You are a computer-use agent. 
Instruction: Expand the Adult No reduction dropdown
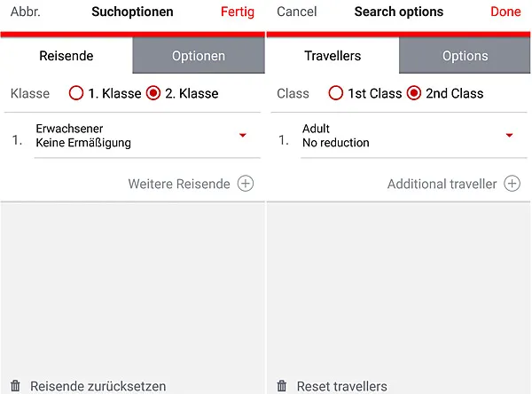[509, 136]
